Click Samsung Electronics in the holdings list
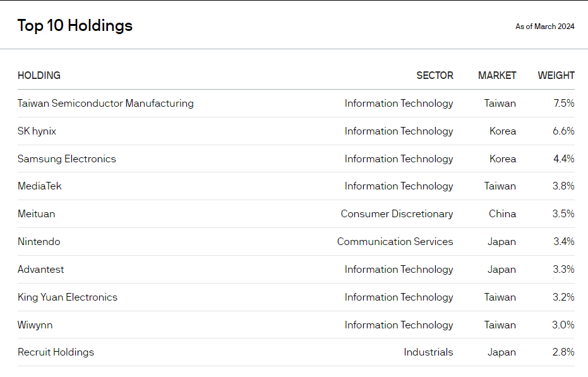 67,159
